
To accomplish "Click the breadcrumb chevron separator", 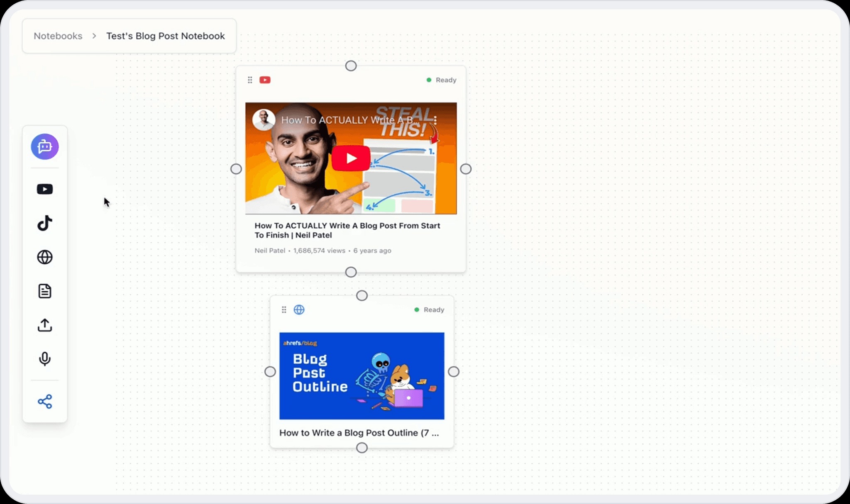I will pos(94,36).
